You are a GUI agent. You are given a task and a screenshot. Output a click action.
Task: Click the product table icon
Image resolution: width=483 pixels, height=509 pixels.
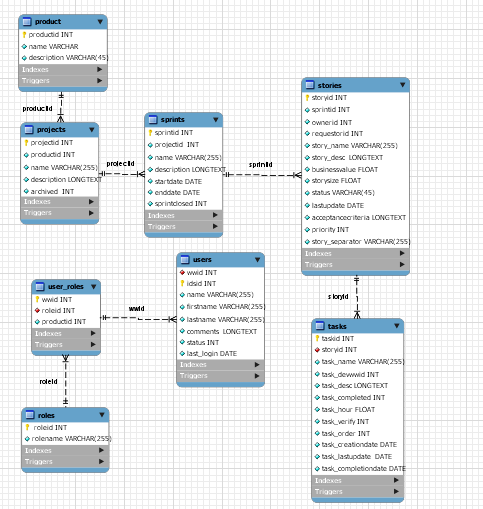27,22
